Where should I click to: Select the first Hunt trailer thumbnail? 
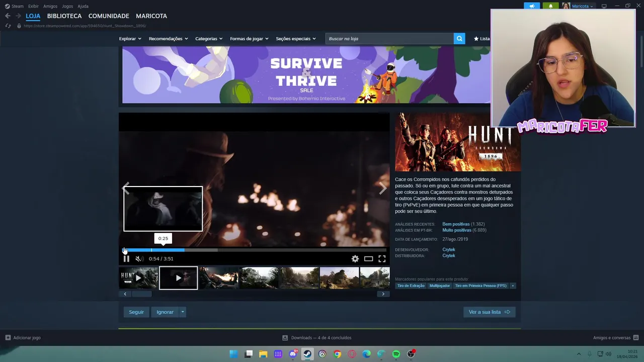tap(139, 278)
